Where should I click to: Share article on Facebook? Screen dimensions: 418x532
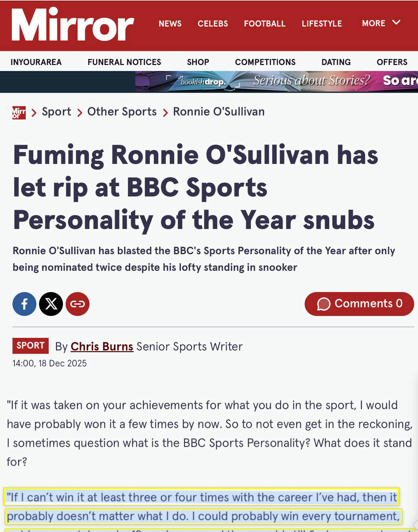[24, 304]
